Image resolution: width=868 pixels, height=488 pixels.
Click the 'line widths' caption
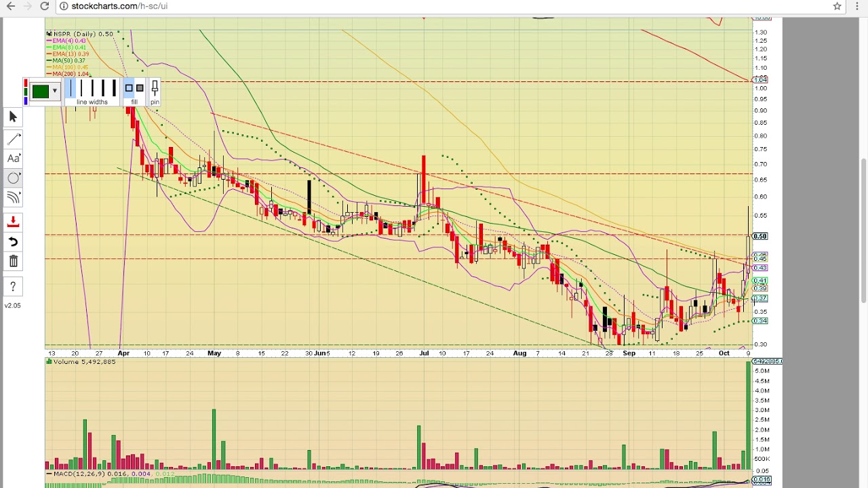click(92, 102)
